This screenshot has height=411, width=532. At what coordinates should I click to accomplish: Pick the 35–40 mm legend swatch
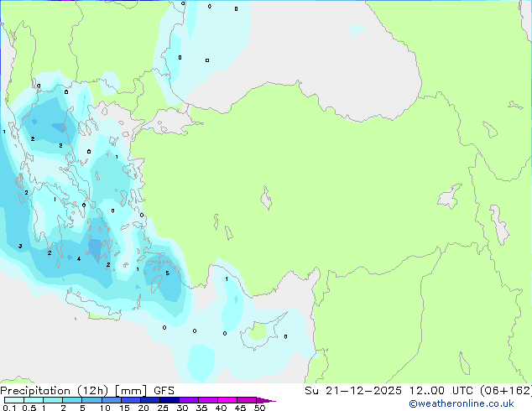coord(208,400)
